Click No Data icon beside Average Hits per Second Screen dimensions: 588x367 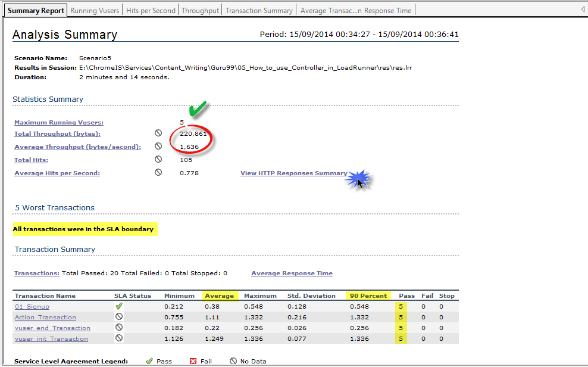[158, 173]
